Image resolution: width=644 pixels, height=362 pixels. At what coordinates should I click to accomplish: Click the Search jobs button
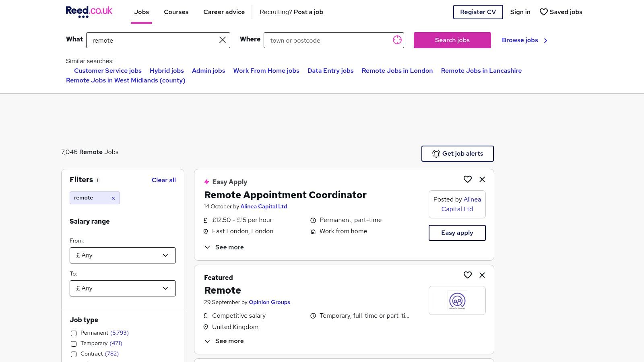coord(452,40)
